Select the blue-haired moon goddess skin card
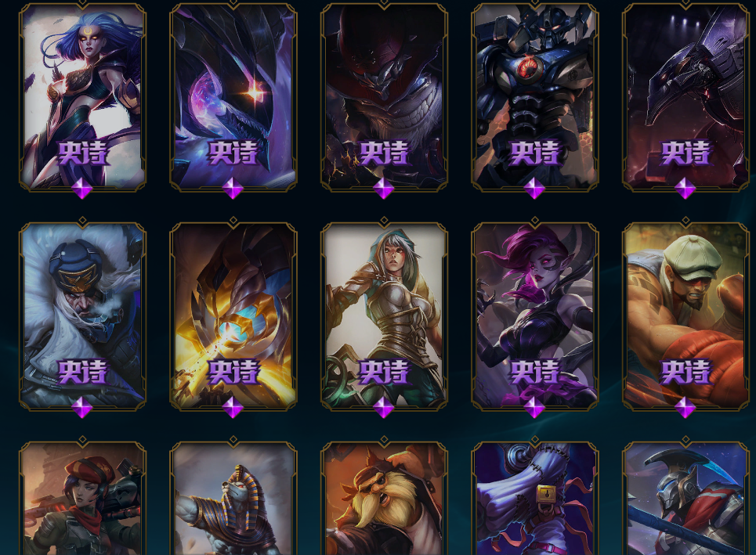The image size is (756, 555). (x=82, y=96)
